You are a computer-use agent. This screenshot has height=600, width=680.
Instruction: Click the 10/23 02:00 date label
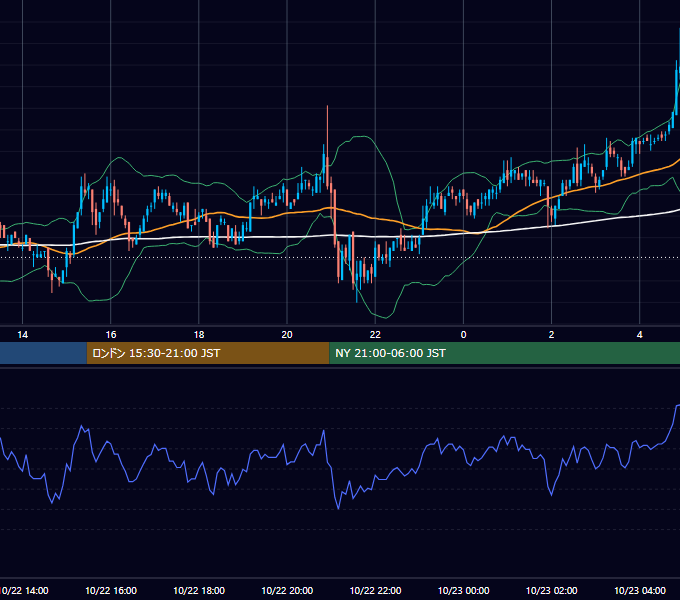[552, 590]
